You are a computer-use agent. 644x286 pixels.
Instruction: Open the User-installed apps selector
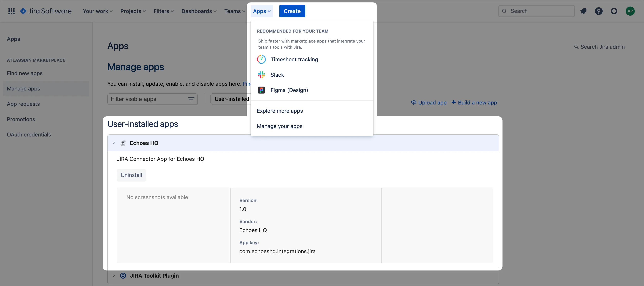click(x=231, y=99)
